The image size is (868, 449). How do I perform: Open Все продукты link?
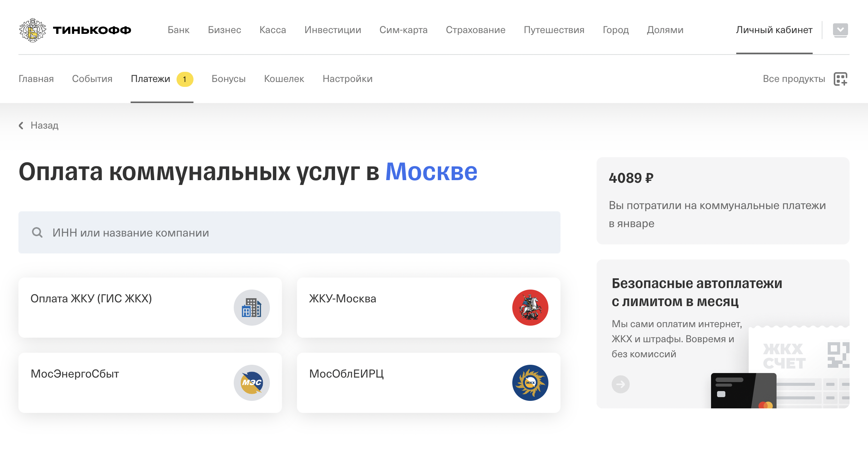tap(794, 79)
